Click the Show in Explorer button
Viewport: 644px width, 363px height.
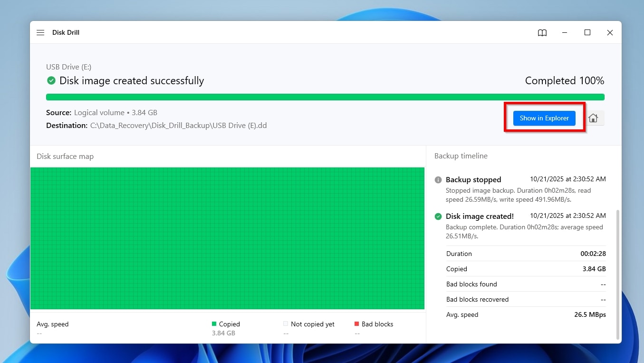click(544, 118)
